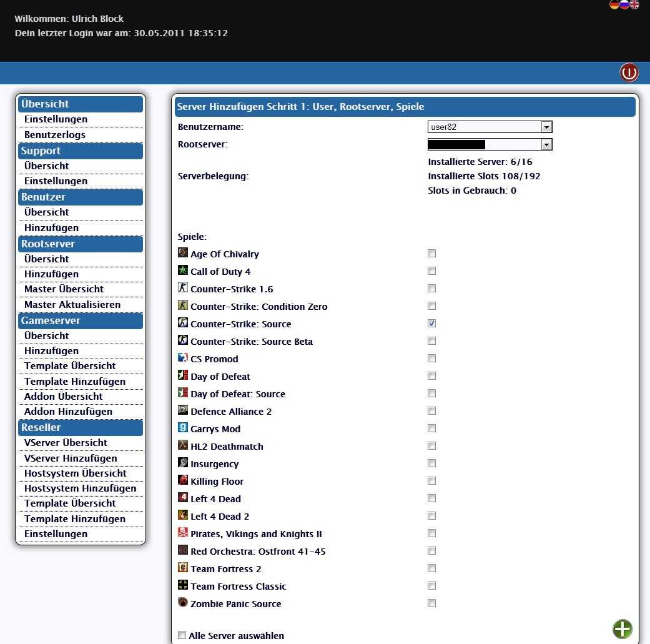The image size is (650, 644).
Task: Click Addon Hinzufügen link
Action: point(69,412)
